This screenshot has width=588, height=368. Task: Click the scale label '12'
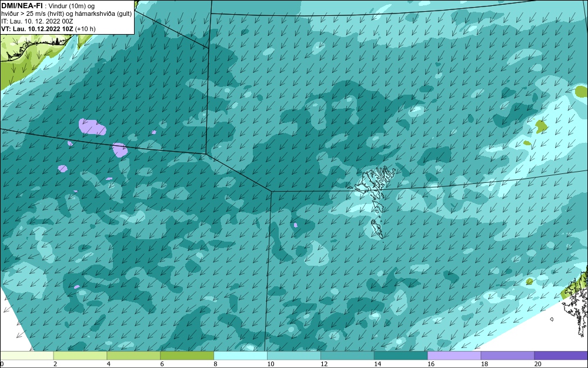324,364
